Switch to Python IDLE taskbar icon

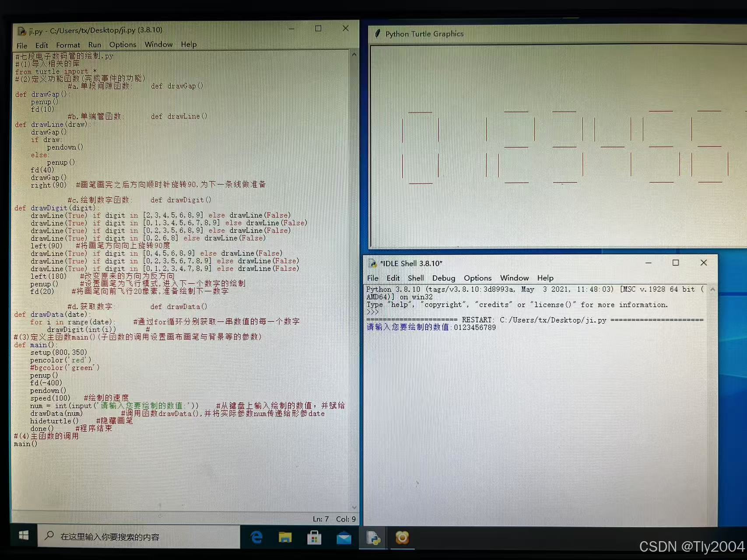pyautogui.click(x=373, y=537)
